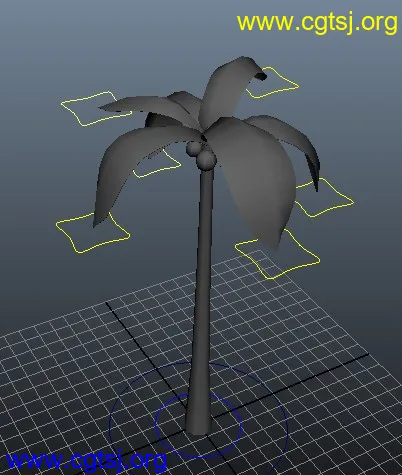Image resolution: width=402 pixels, height=475 pixels.
Task: Select the upper coconut sphere
Action: pyautogui.click(x=193, y=149)
